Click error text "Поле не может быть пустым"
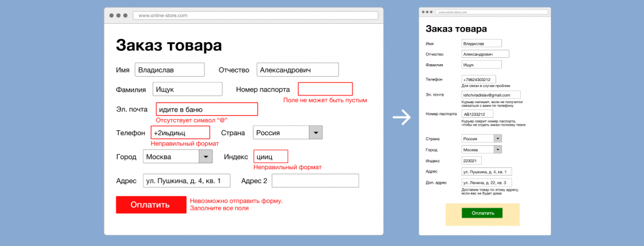644x246 pixels. click(325, 100)
